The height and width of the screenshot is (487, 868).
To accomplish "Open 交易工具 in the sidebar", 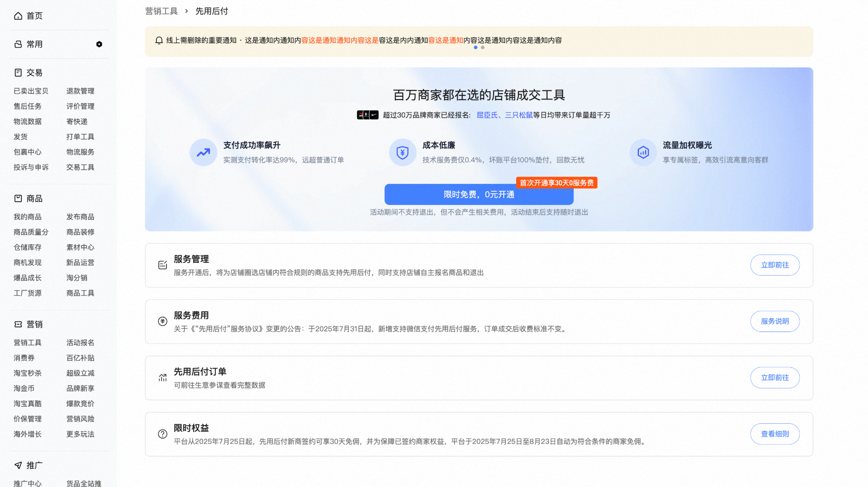I will tap(80, 167).
